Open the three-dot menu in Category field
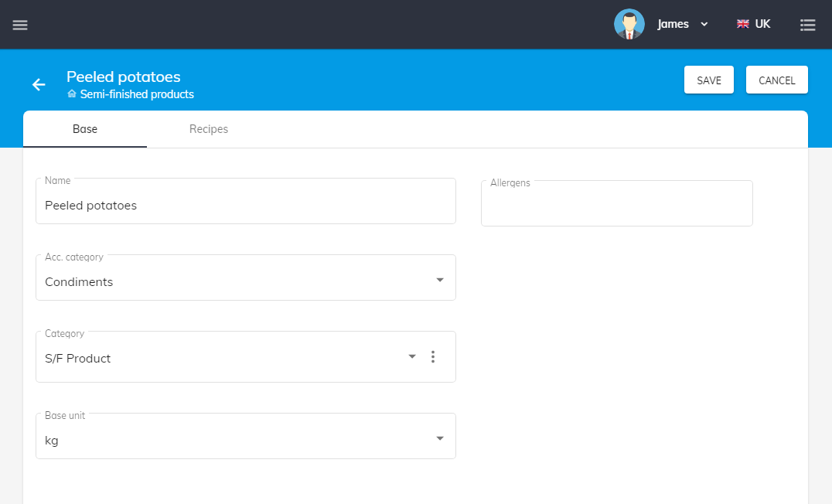832x504 pixels. tap(433, 356)
